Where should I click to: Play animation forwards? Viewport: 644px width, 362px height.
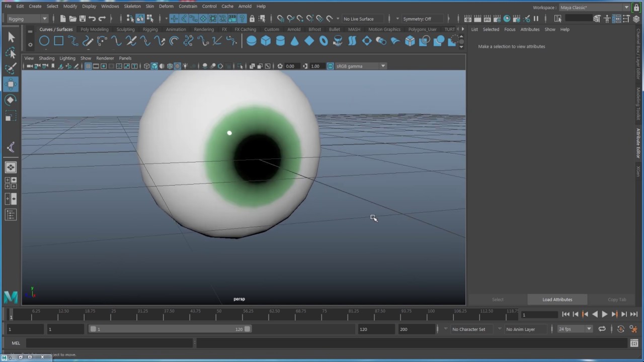click(x=605, y=314)
